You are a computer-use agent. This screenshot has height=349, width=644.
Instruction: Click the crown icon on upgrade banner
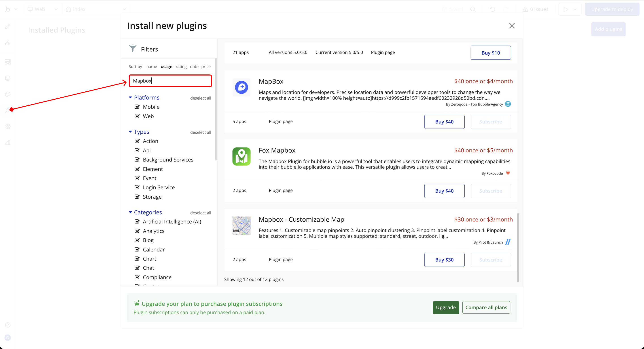[x=136, y=303]
